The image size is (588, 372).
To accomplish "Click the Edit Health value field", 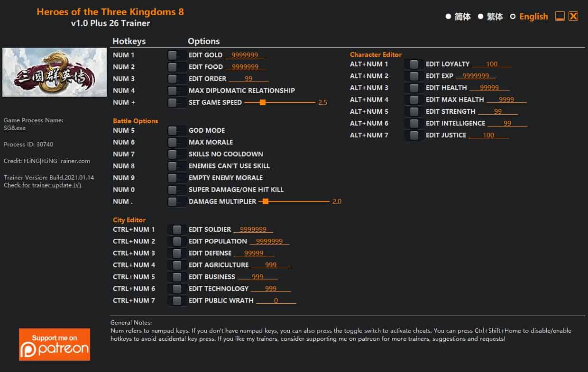I will tap(489, 88).
